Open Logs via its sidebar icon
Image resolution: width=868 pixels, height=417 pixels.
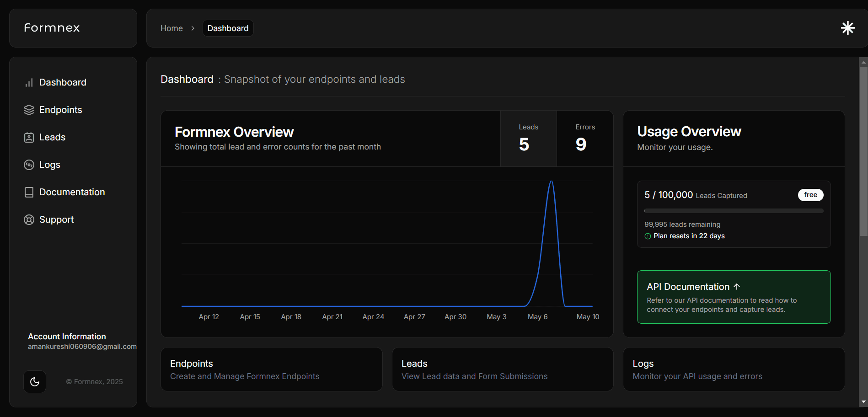point(29,165)
